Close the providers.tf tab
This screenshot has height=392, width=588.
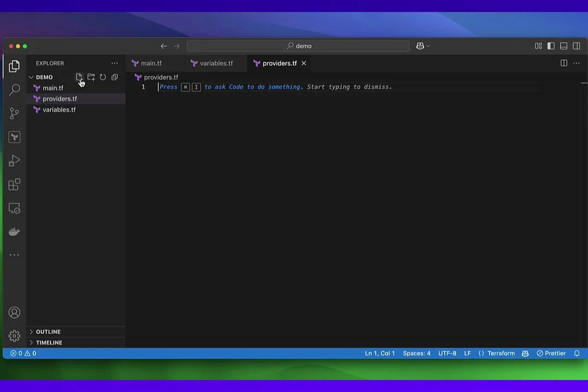point(304,63)
